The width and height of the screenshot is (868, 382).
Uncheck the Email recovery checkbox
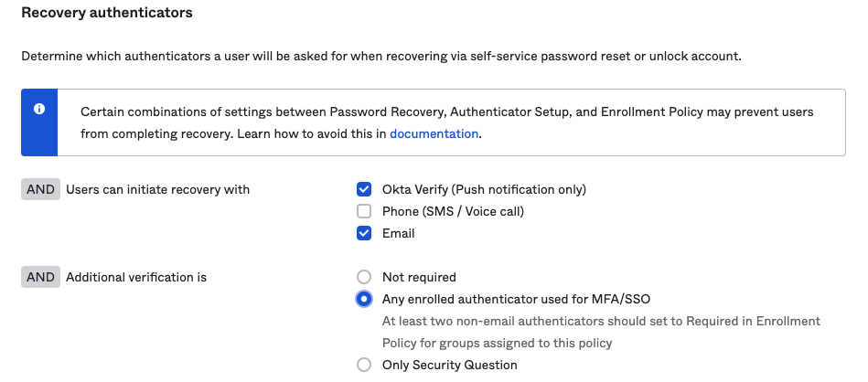(x=364, y=234)
